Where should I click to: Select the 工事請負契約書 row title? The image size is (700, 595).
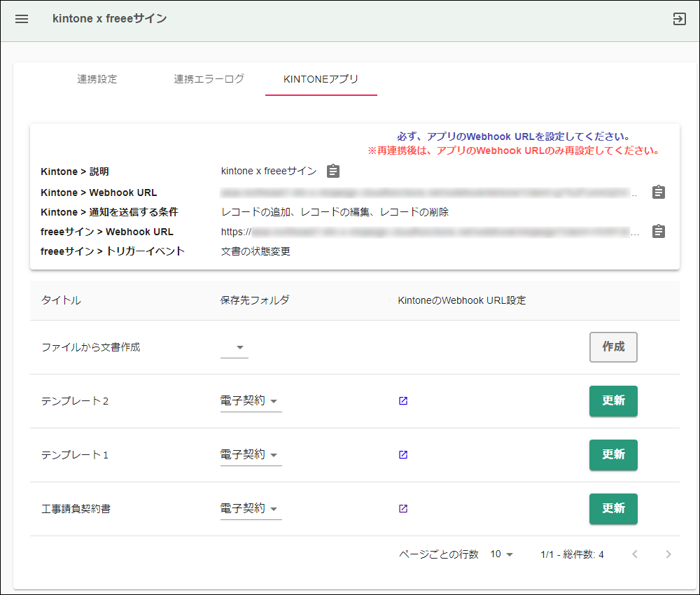[76, 508]
